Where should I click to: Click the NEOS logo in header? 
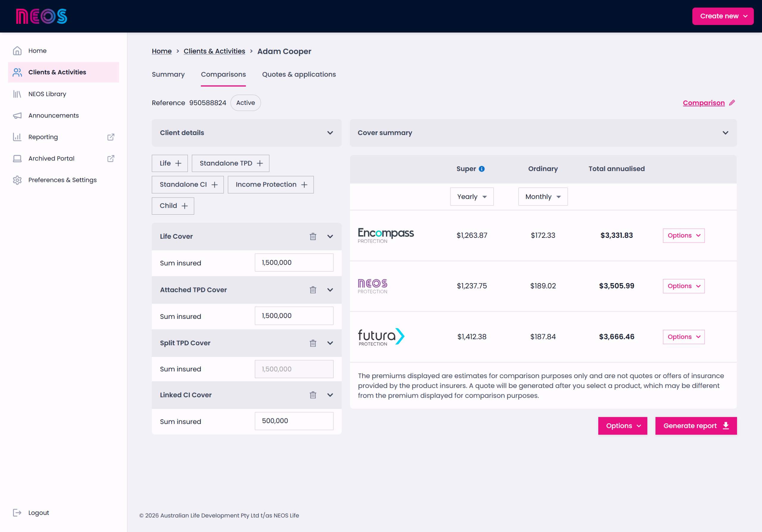pyautogui.click(x=41, y=16)
